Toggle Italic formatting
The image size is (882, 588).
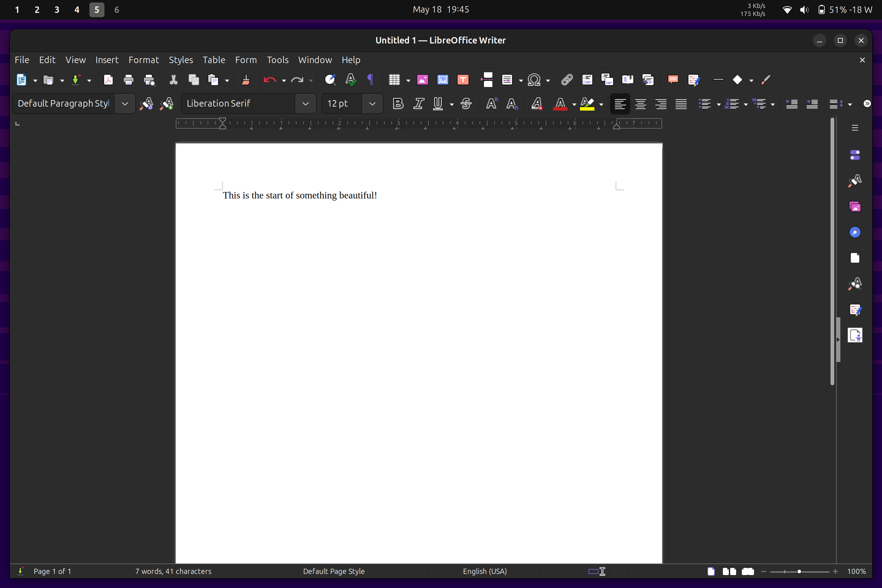419,104
